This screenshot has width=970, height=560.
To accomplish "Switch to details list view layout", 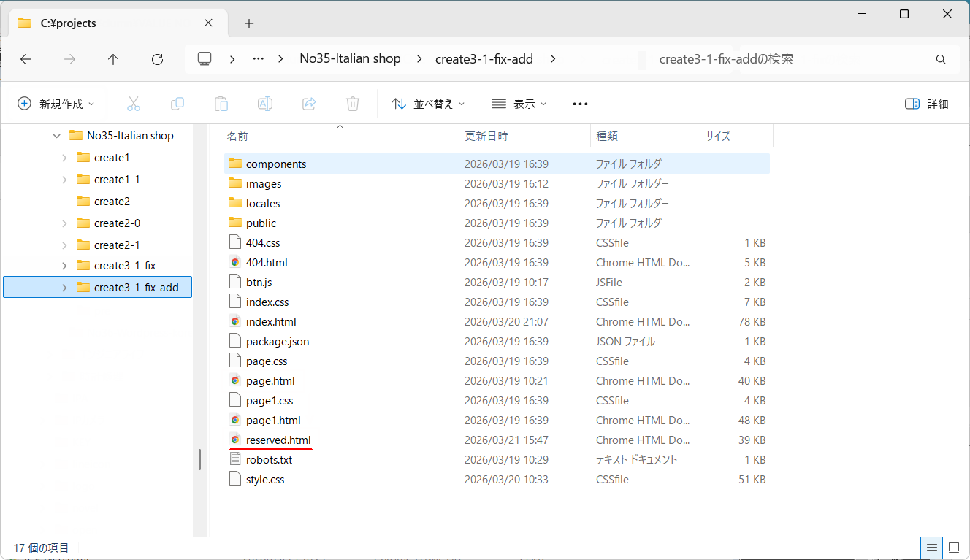I will 931,547.
